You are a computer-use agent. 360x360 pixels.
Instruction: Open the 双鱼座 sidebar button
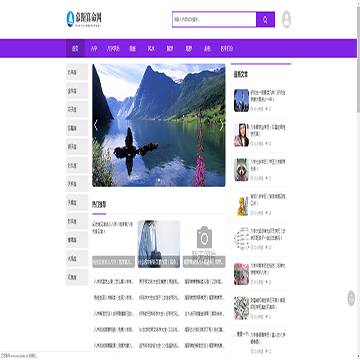(77, 277)
